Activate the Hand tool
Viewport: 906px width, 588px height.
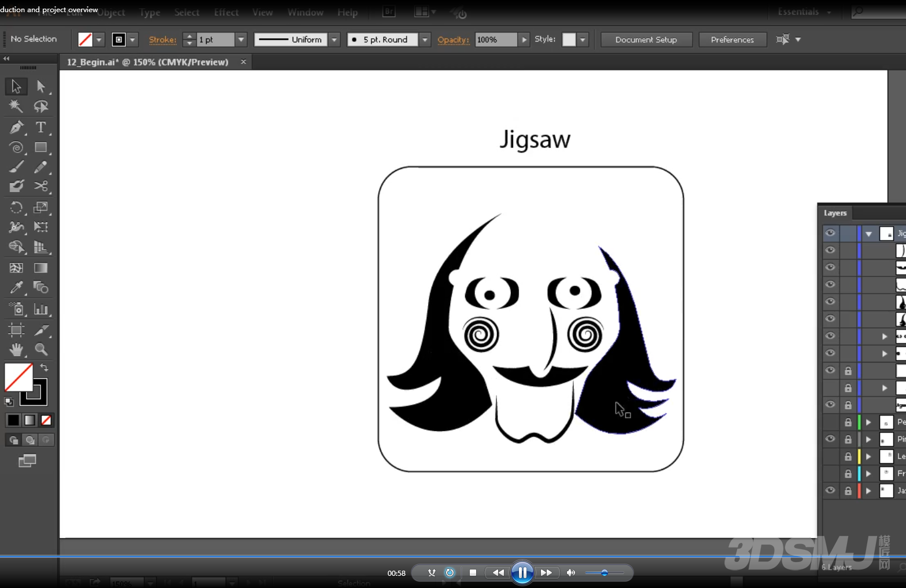[x=16, y=349]
